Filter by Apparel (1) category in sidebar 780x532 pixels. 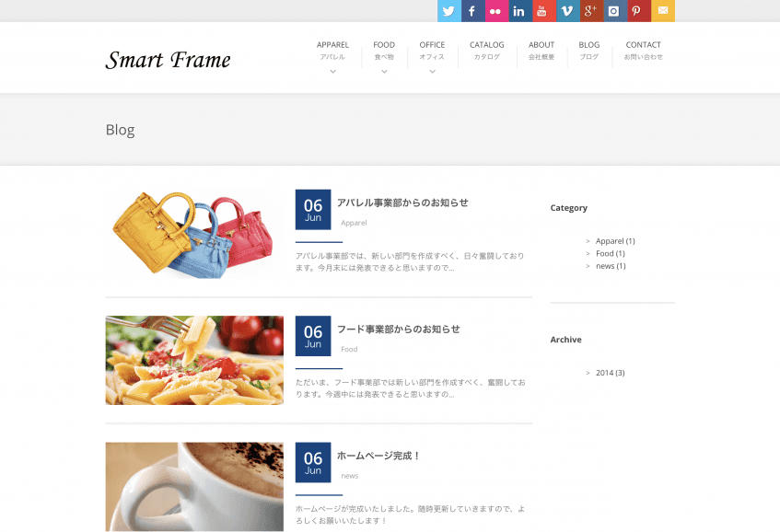point(615,241)
